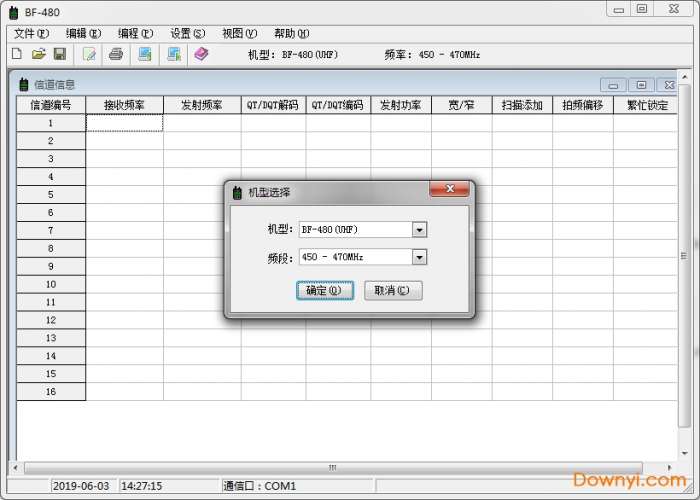Open the 编程(P) menu
Screen dimensions: 700x500
tap(135, 33)
